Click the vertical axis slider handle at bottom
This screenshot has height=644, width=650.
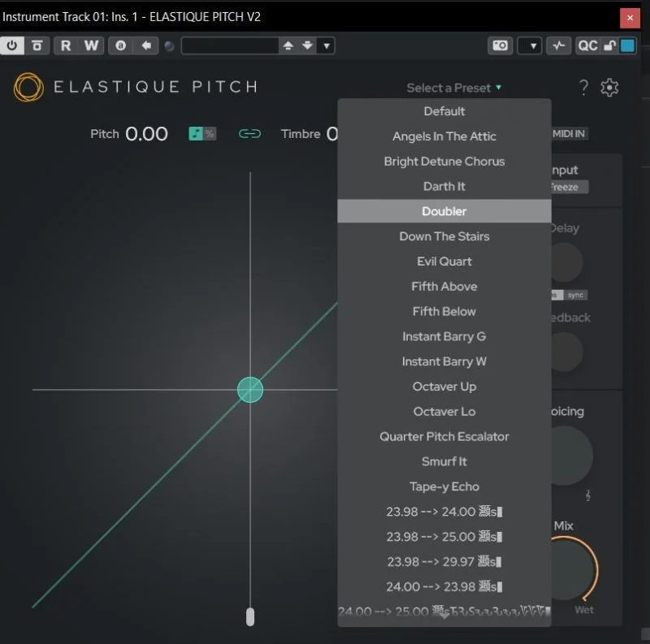250,616
